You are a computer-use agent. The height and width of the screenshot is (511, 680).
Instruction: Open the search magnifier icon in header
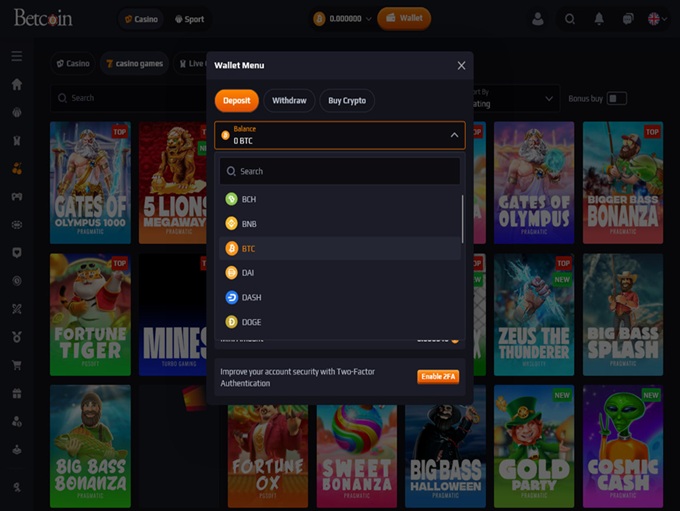pos(570,18)
